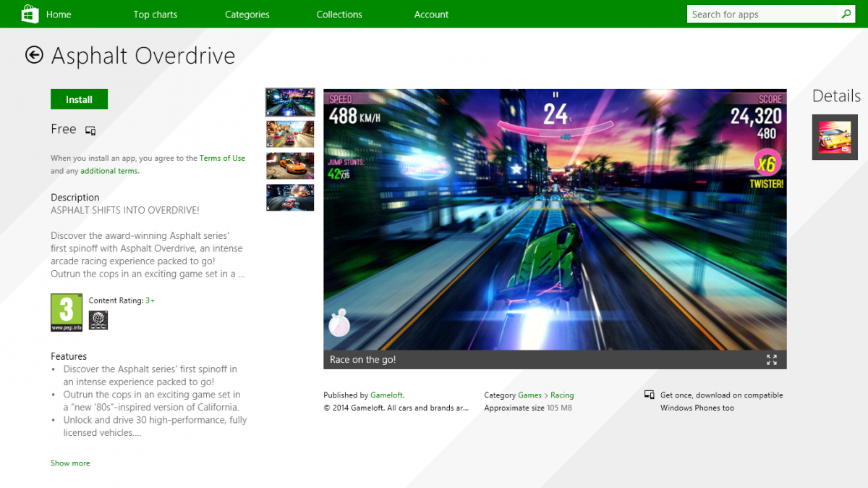
Task: Click the Asphalt Overdrive app icon under Details
Action: (x=835, y=137)
